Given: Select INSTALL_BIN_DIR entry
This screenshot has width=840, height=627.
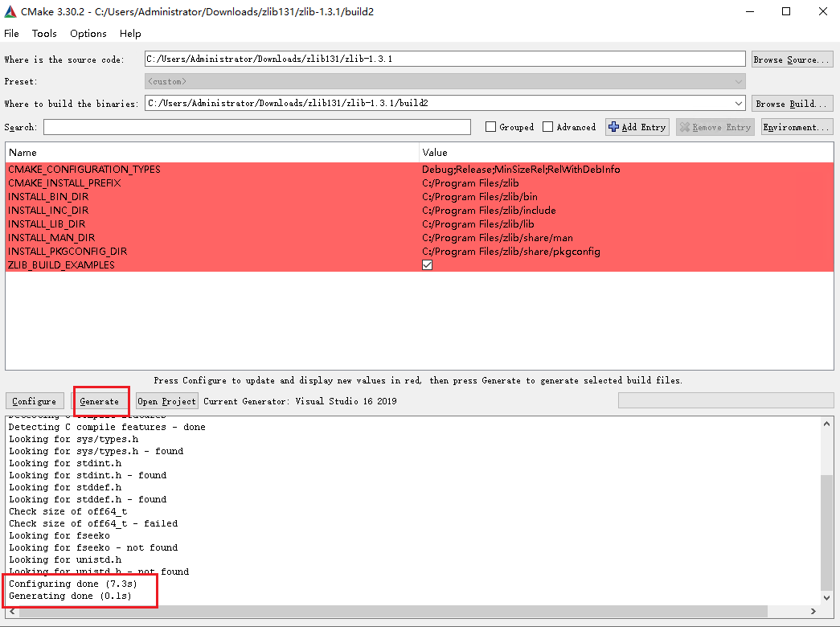Looking at the screenshot, I should coord(48,197).
